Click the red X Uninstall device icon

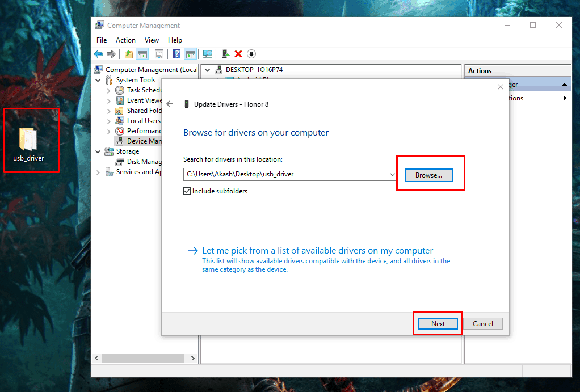click(238, 54)
